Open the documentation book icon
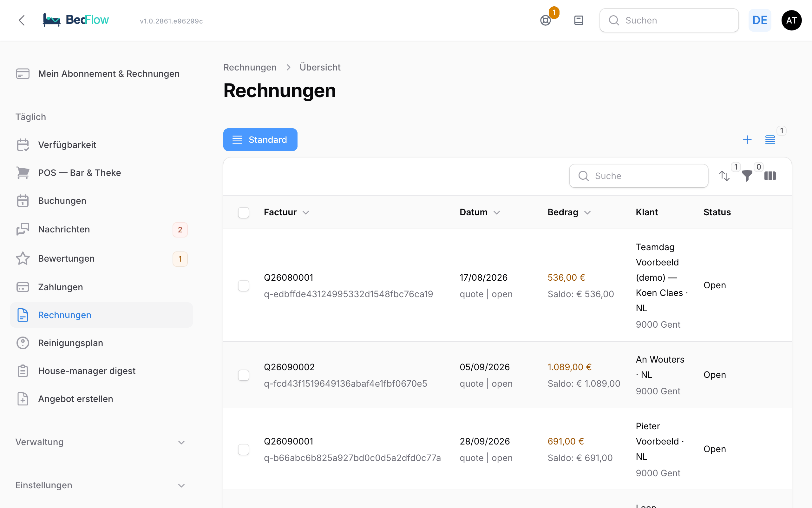The width and height of the screenshot is (812, 508). click(x=579, y=20)
